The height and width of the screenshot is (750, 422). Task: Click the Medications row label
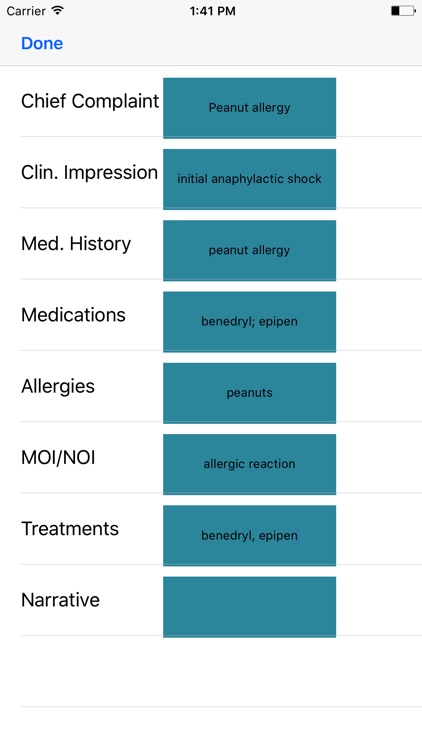(73, 315)
